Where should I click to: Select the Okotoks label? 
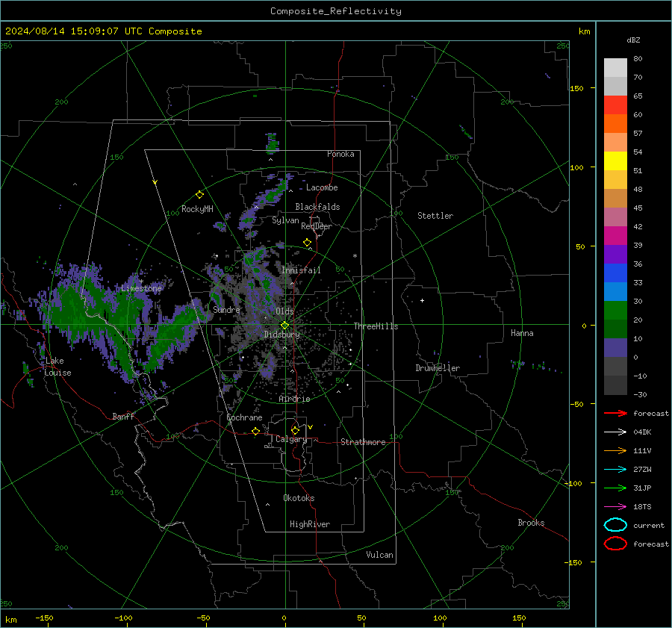point(299,497)
